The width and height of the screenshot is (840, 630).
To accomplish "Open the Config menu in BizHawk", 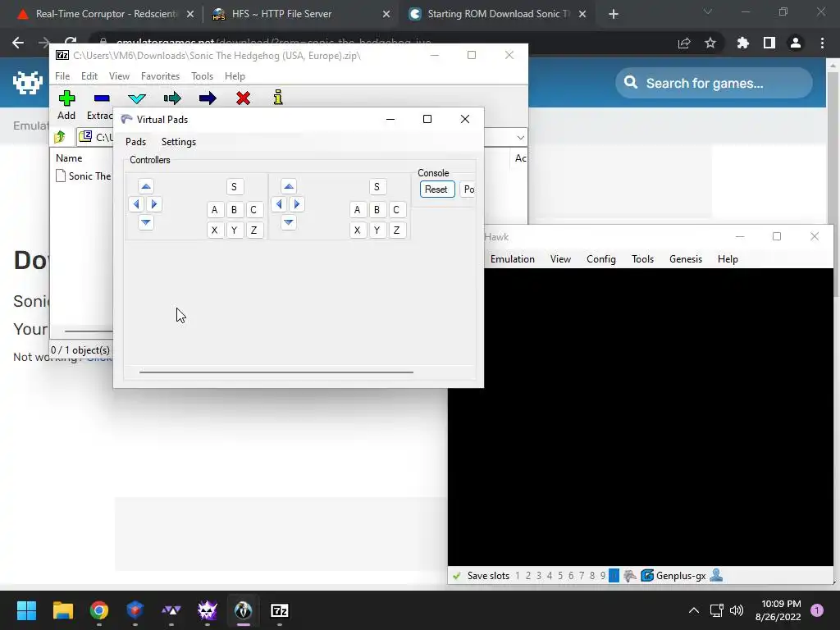I will pos(600,259).
